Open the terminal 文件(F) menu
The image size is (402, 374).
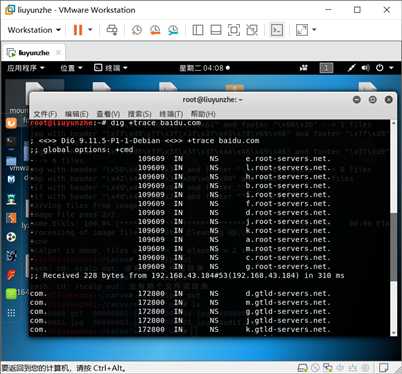[45, 114]
